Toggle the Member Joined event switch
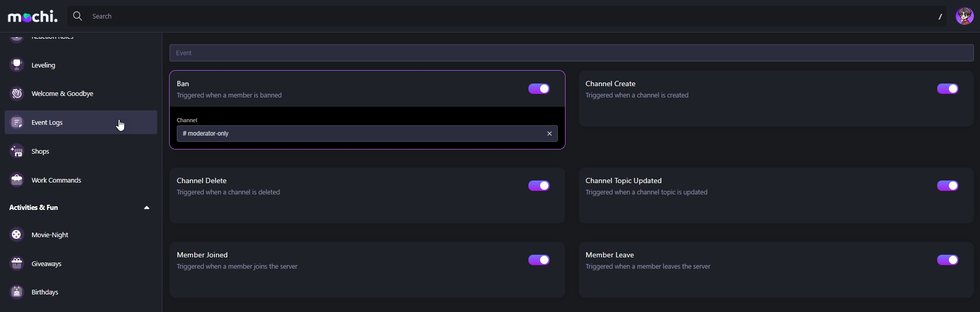The width and height of the screenshot is (980, 312). (x=539, y=260)
